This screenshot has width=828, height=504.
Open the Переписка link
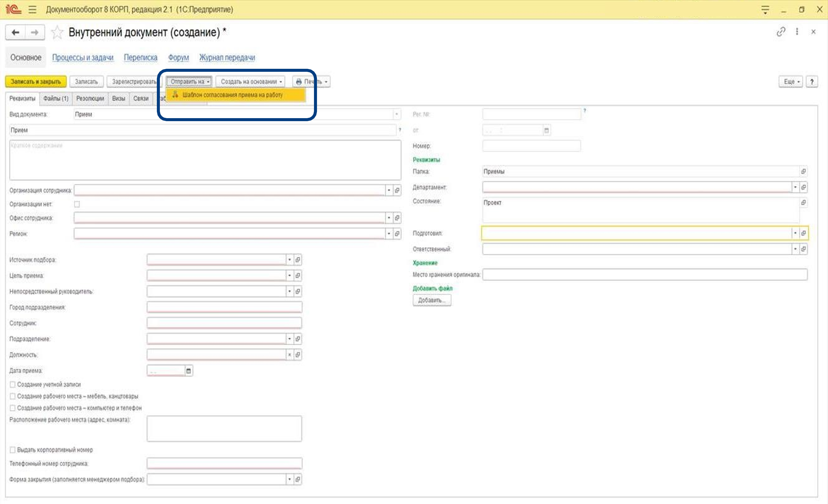tap(140, 57)
